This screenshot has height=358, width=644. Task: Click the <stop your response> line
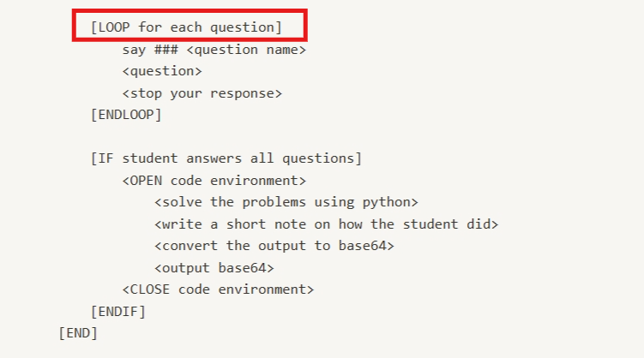click(x=202, y=92)
